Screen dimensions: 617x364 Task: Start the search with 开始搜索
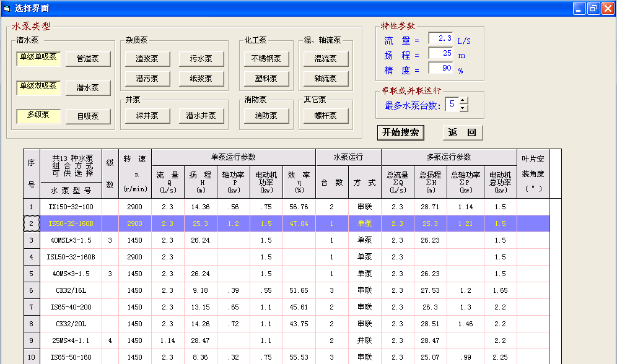[x=401, y=132]
